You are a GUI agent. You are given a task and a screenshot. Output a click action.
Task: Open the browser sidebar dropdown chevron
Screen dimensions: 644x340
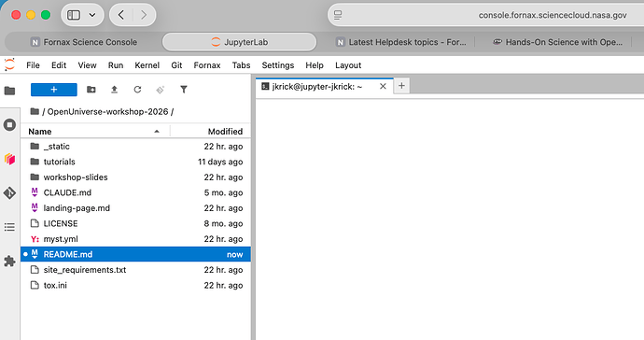pyautogui.click(x=92, y=15)
